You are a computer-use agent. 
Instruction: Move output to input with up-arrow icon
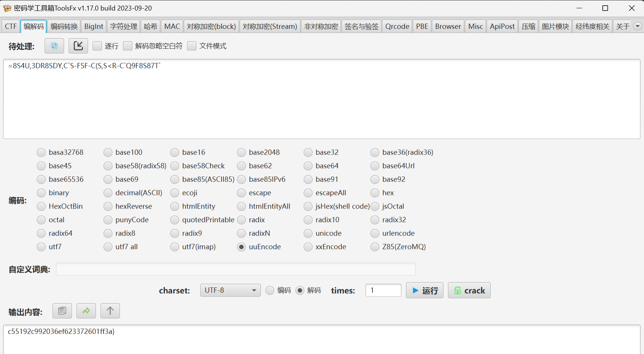click(110, 311)
